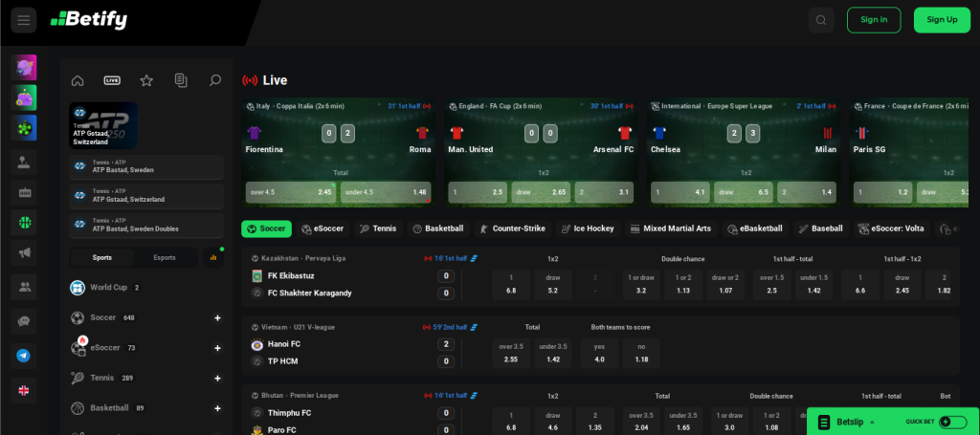
Task: Select the Baseball sport tab
Action: coord(820,229)
